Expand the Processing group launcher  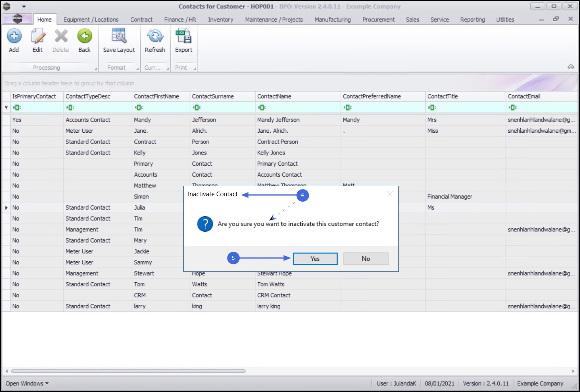click(95, 69)
